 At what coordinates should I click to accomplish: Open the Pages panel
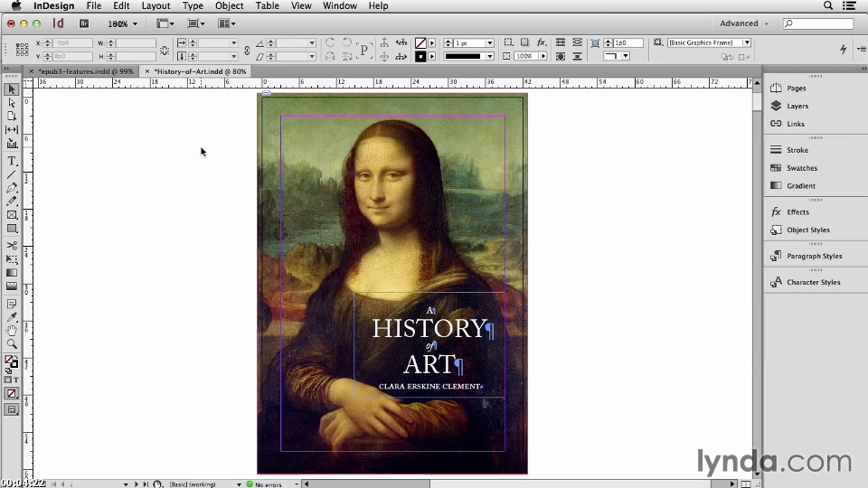pyautogui.click(x=796, y=88)
